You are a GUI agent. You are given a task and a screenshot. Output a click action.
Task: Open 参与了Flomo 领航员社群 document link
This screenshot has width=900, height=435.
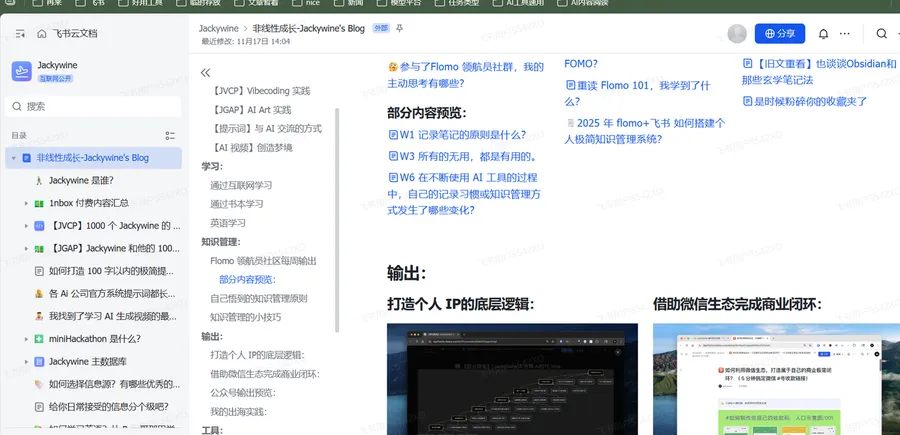click(x=465, y=75)
